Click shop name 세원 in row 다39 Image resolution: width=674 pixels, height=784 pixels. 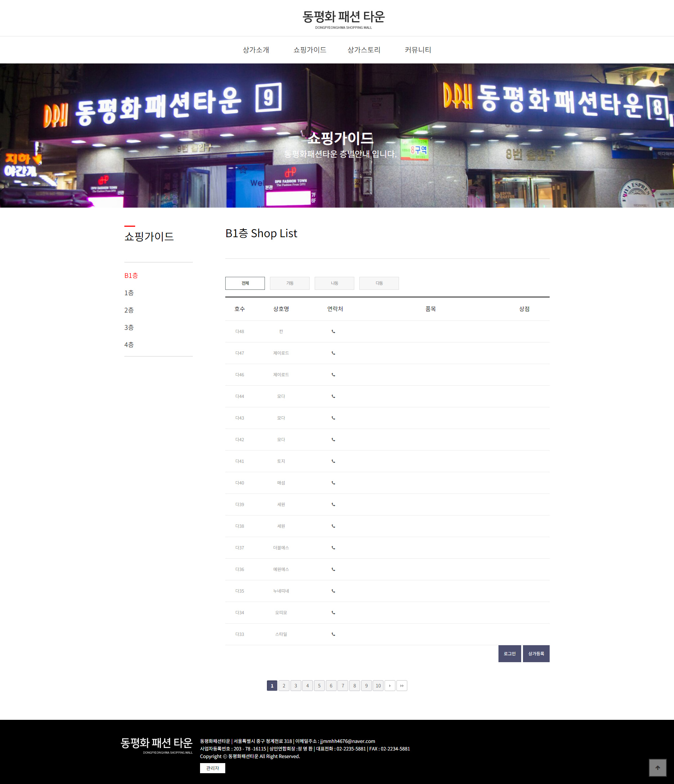(281, 504)
